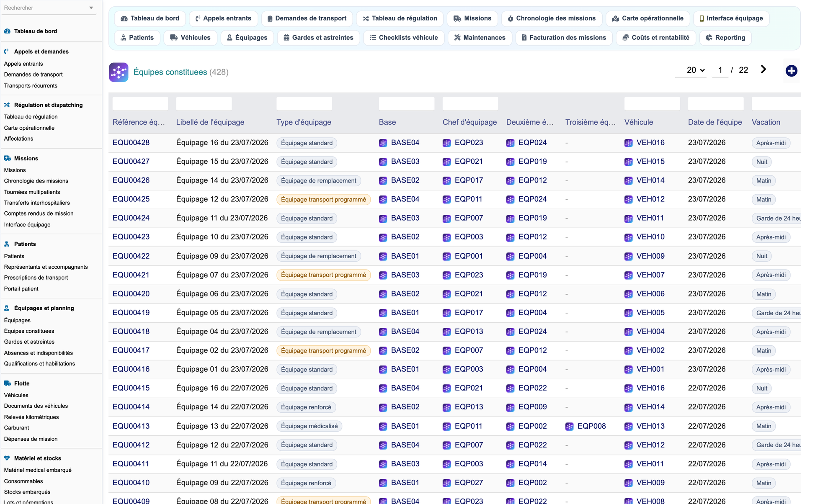Open Patients top tab
Image resolution: width=815 pixels, height=504 pixels.
pos(137,38)
